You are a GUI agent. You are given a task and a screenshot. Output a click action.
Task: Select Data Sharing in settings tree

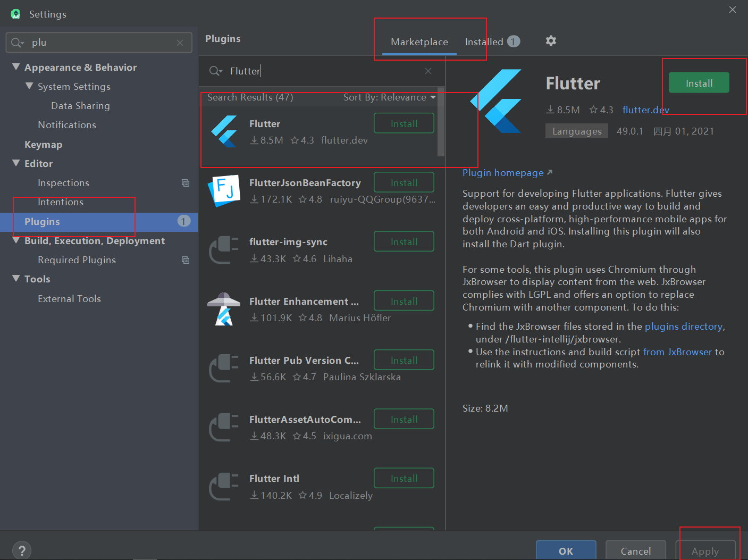[x=80, y=106]
